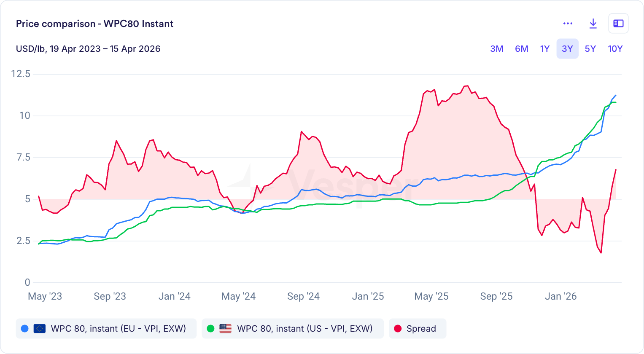Show the 10Y time range
Image resolution: width=644 pixels, height=354 pixels.
coord(615,49)
